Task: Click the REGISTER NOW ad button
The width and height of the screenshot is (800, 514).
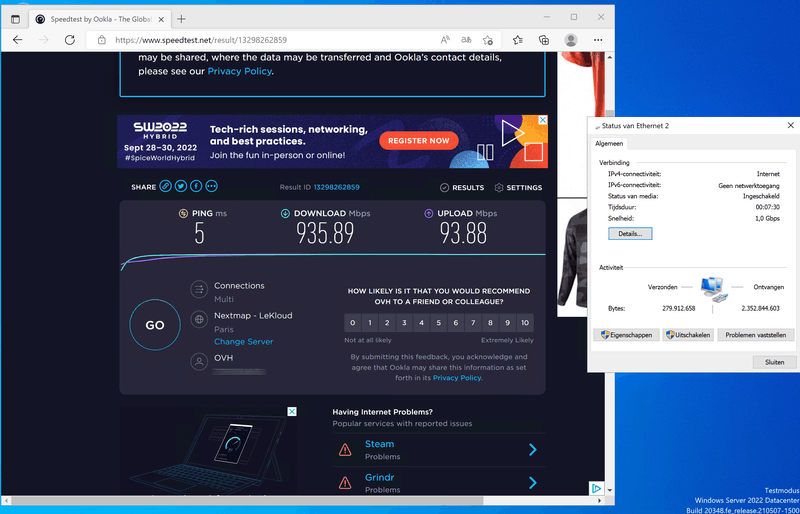Action: (418, 140)
